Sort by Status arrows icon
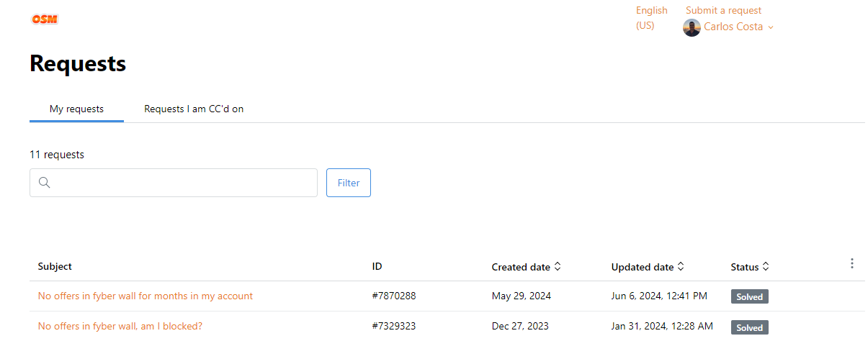 coord(766,267)
